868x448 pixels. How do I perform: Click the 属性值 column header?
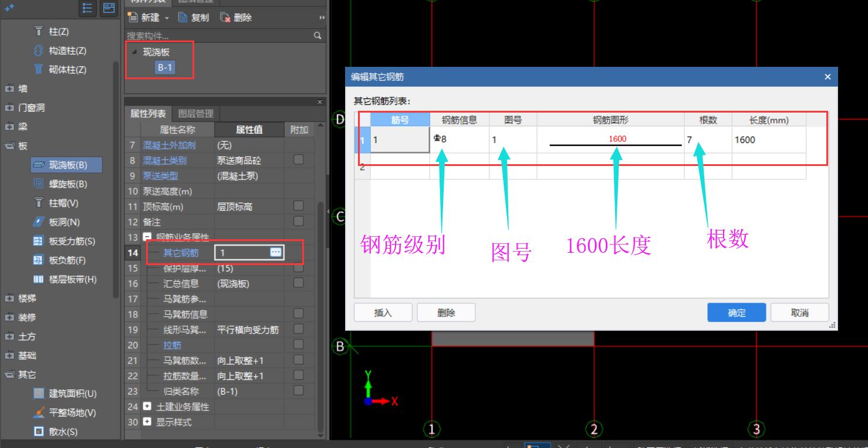click(x=249, y=130)
